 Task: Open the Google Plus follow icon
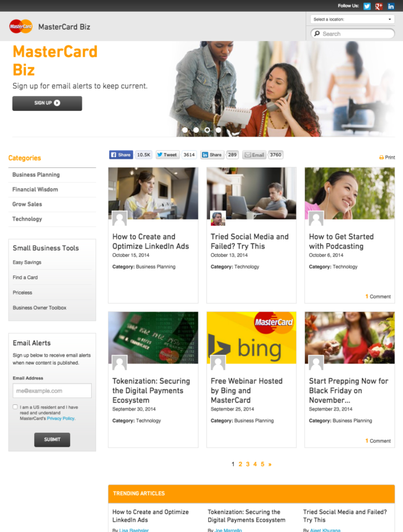pos(379,6)
